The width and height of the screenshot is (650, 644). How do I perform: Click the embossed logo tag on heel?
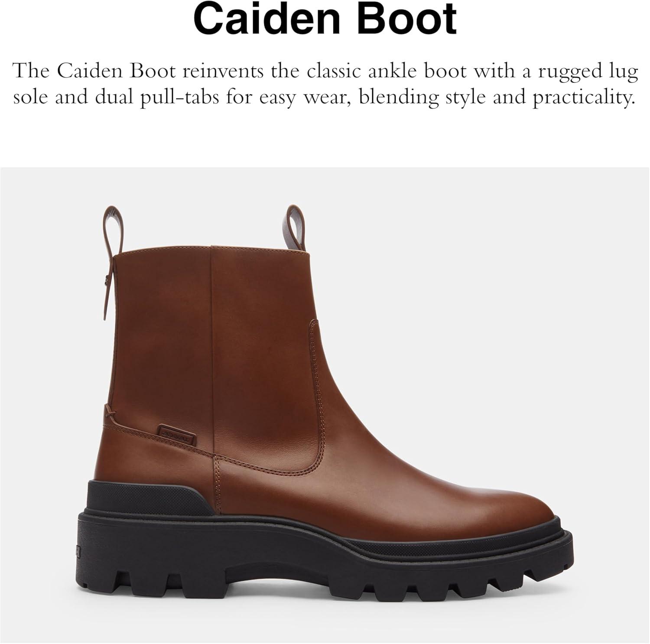[172, 429]
